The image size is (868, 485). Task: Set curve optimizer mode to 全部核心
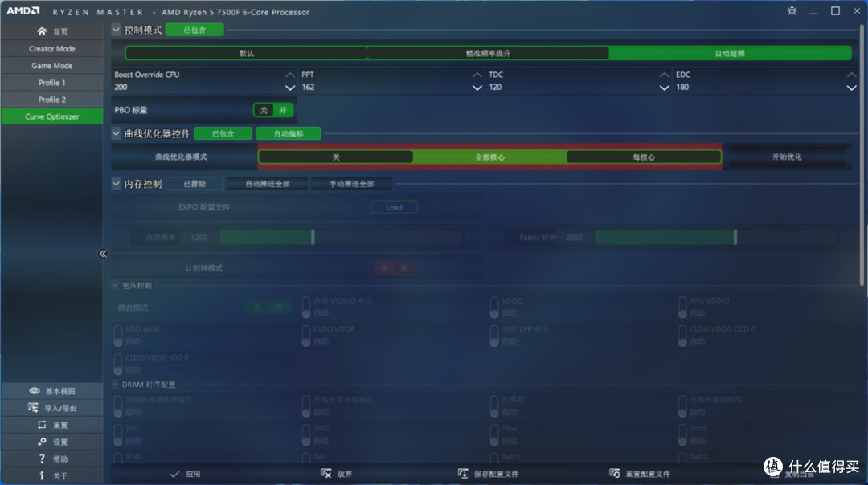[x=490, y=157]
